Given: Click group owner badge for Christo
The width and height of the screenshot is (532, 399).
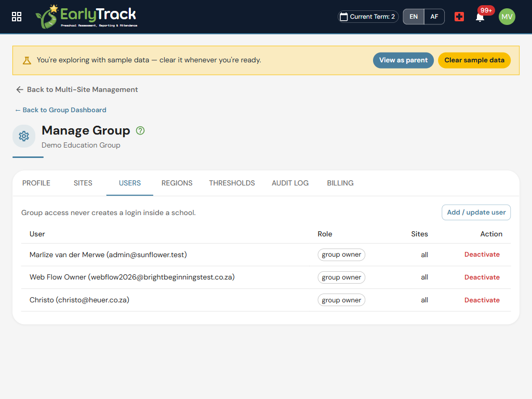Looking at the screenshot, I should tap(341, 300).
